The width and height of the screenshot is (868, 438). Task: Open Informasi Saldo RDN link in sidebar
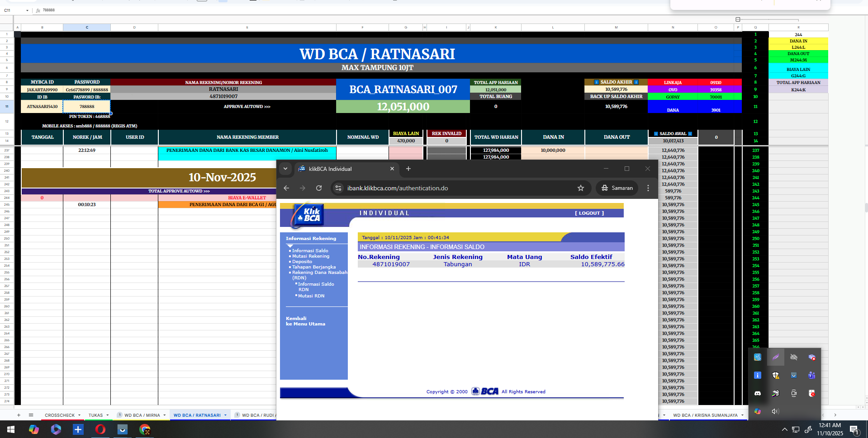[316, 287]
